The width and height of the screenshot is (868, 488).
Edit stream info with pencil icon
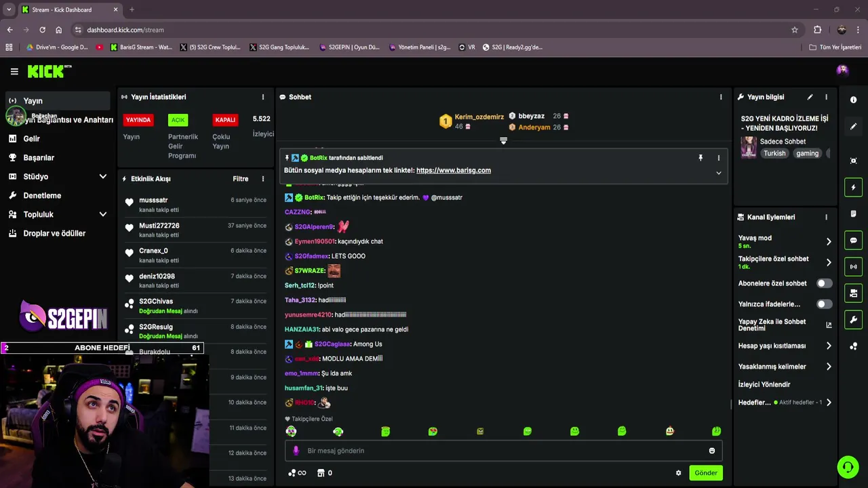pos(810,97)
